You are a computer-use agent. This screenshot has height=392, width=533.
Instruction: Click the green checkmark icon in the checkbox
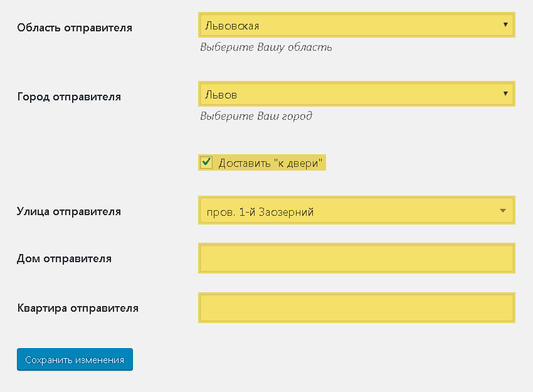click(x=206, y=161)
